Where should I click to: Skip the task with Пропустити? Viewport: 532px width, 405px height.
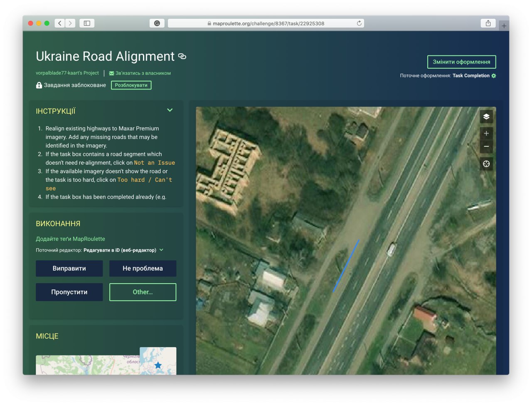coord(69,292)
